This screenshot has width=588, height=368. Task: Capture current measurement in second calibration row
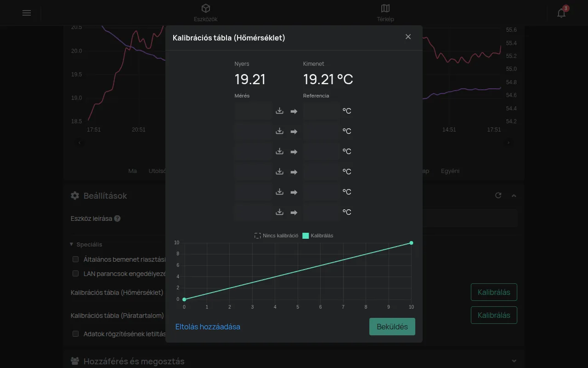(x=279, y=131)
